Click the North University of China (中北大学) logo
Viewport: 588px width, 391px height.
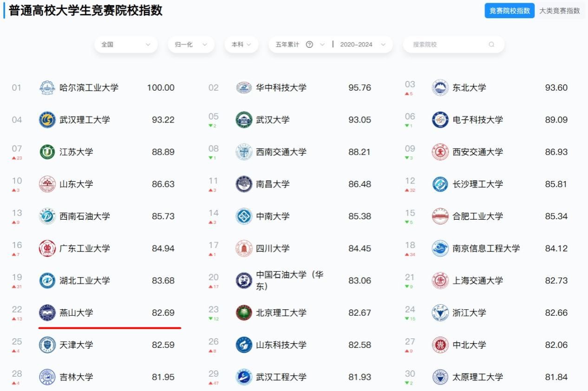click(x=440, y=345)
